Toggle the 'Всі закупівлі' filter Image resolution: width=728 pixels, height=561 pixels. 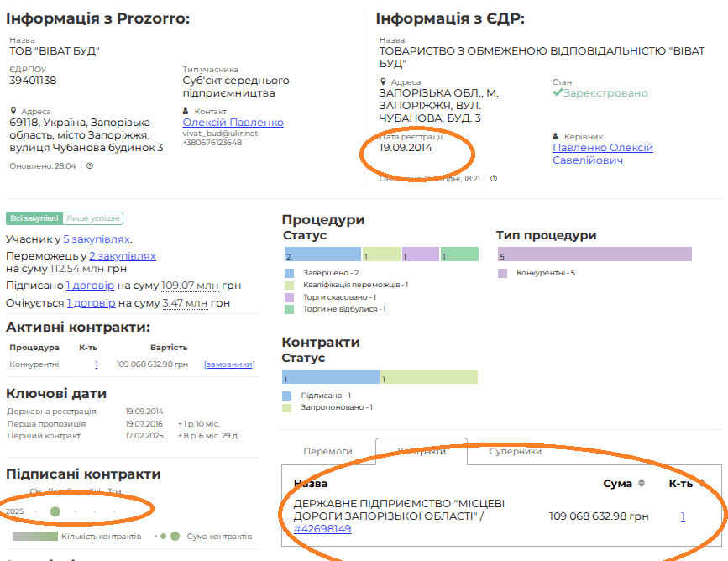coord(34,218)
